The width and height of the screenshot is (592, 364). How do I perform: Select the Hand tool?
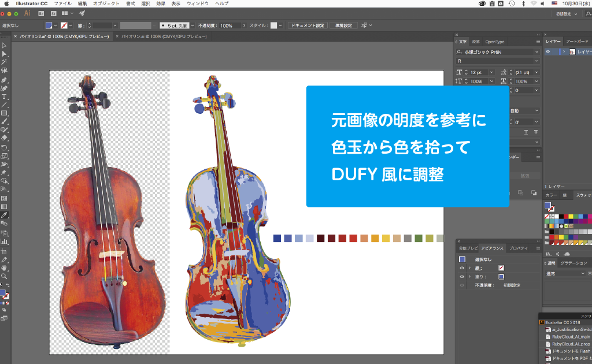pyautogui.click(x=4, y=268)
